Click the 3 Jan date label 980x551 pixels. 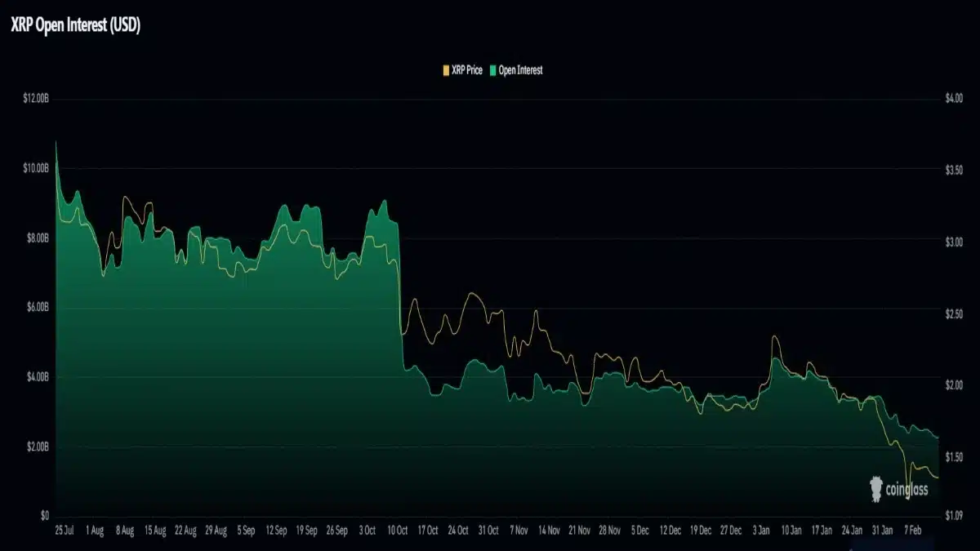click(x=763, y=528)
